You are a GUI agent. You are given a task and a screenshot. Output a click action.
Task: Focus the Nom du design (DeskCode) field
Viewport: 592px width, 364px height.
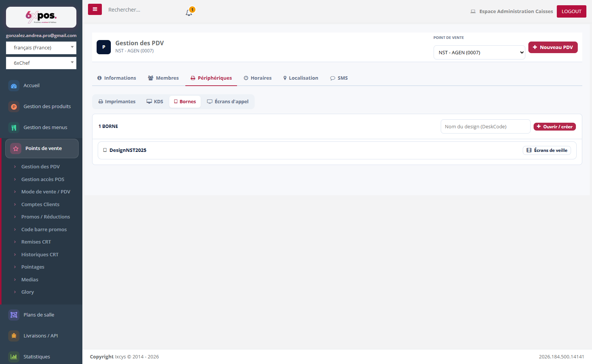(485, 126)
